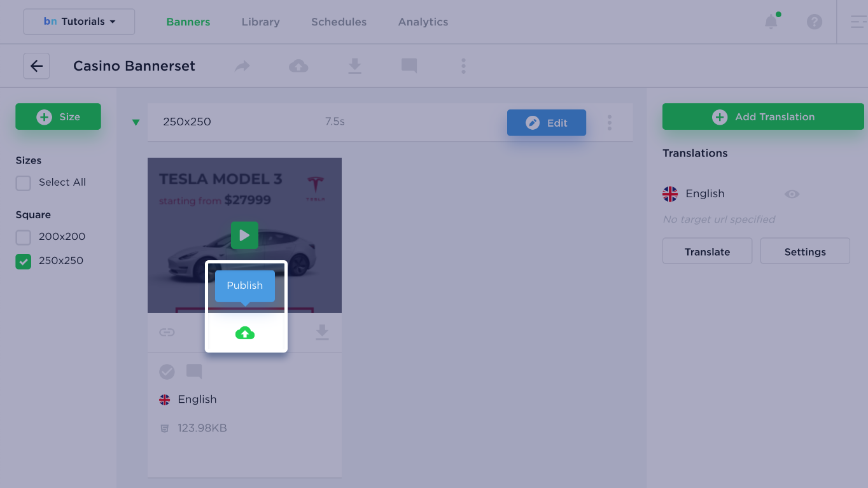Check the 200x200 size checkbox
Image resolution: width=868 pixels, height=488 pixels.
(x=24, y=237)
